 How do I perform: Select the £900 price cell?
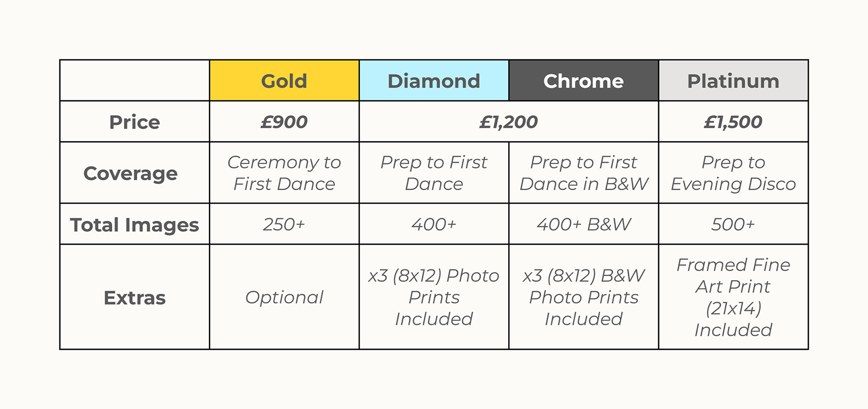pos(284,122)
